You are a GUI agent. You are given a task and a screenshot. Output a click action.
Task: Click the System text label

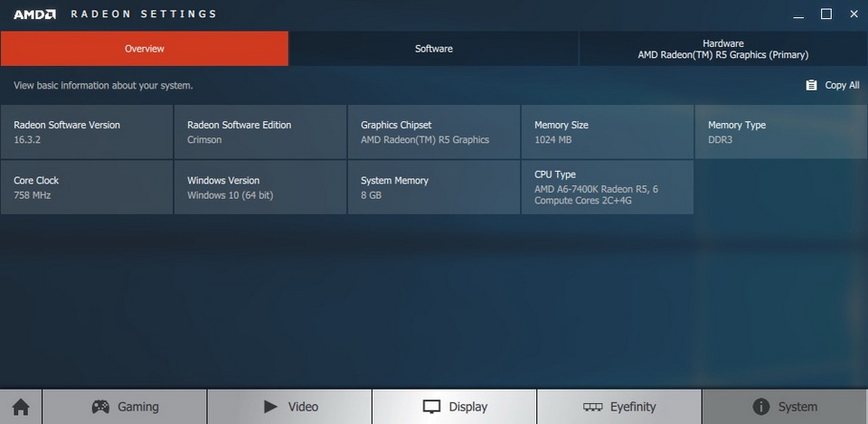pos(797,408)
